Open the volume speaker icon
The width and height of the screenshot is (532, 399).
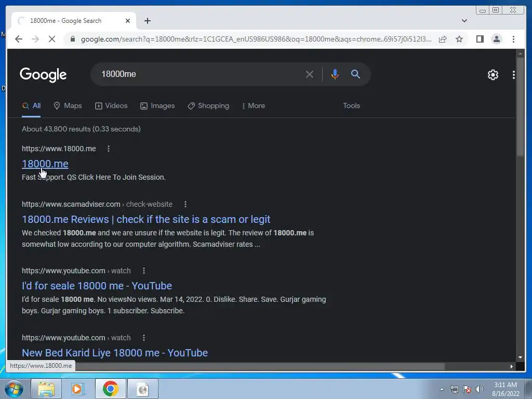479,389
